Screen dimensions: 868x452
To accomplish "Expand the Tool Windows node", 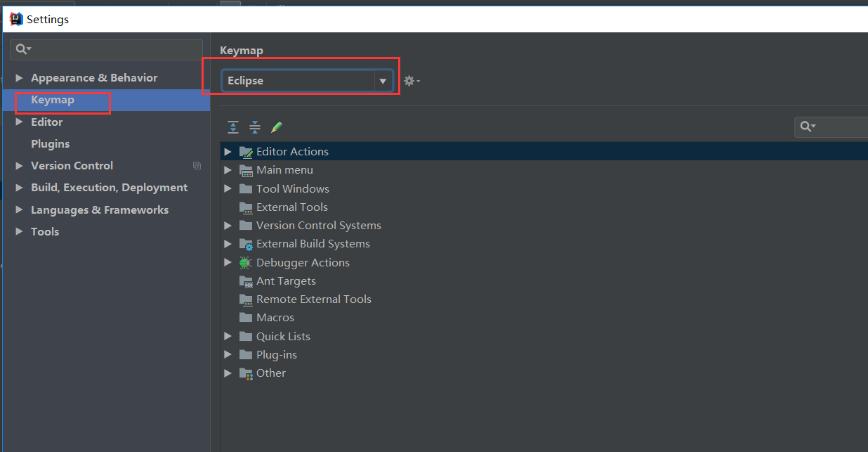I will (x=228, y=188).
